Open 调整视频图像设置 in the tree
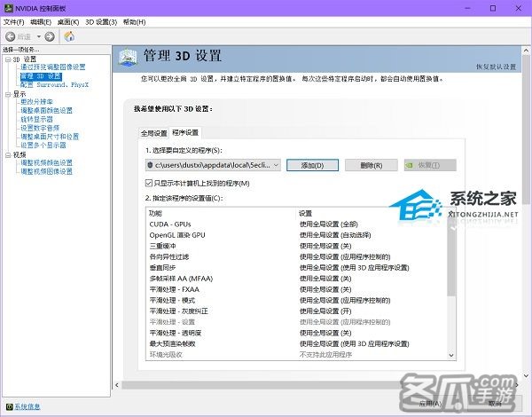Viewport: 532px width, 417px height. pos(46,171)
